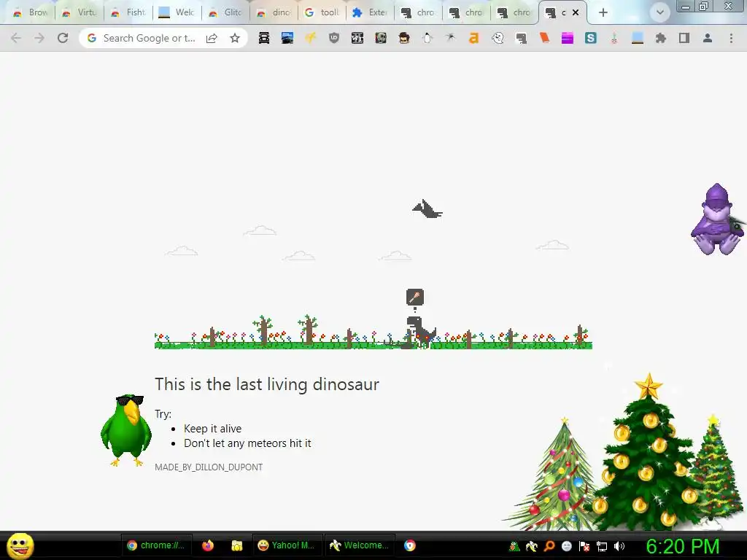This screenshot has height=560, width=747.
Task: Focus the Search Google address bar
Action: (149, 38)
